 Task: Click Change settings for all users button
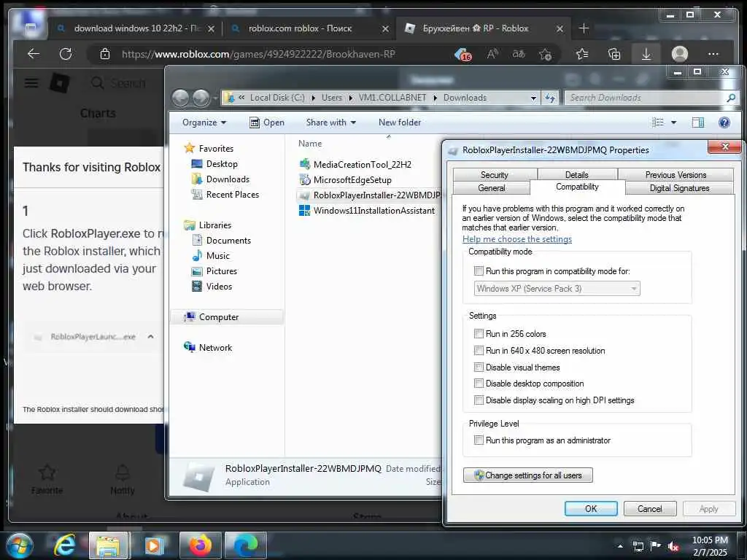tap(528, 475)
